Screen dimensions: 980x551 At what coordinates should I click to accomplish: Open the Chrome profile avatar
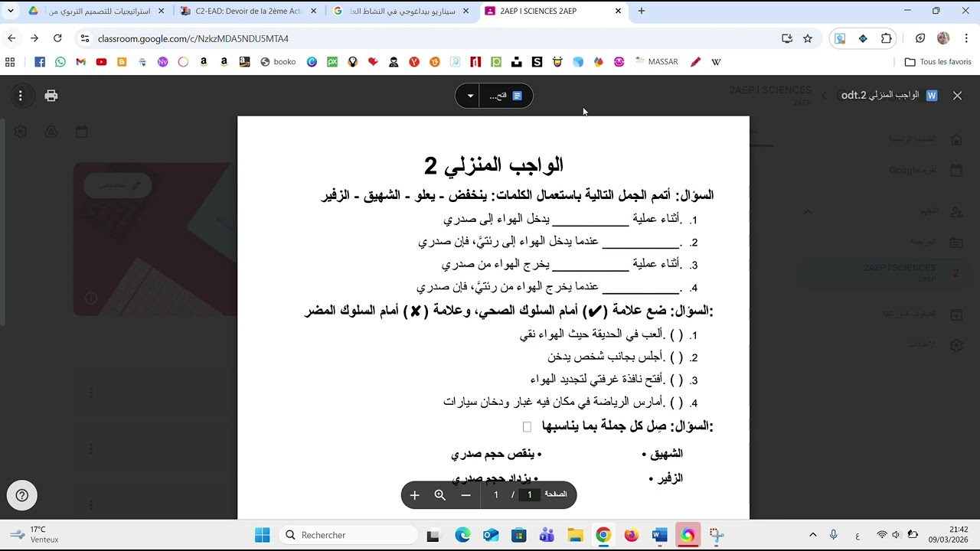tap(943, 38)
